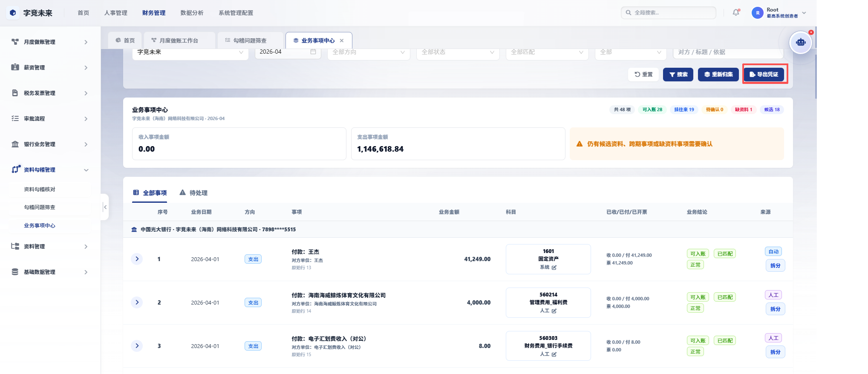Expand the row 1 付款: 王杰
The height and width of the screenshot is (374, 868).
pyautogui.click(x=137, y=259)
